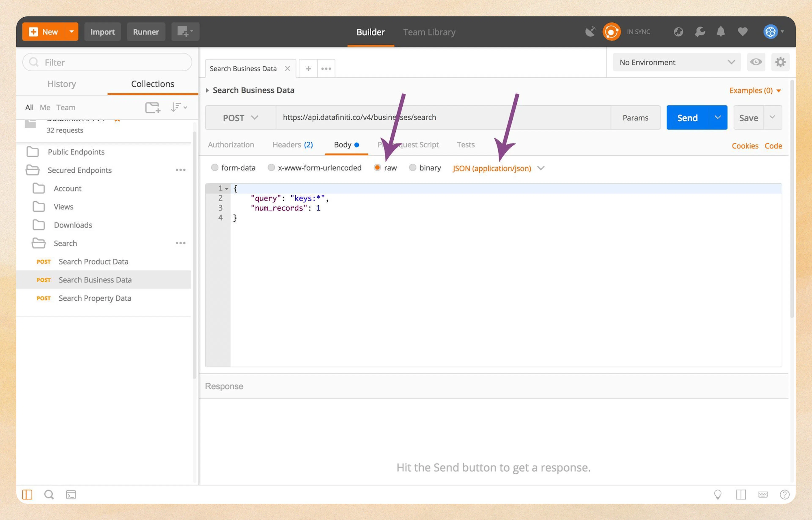Select the binary body type
The width and height of the screenshot is (812, 520).
pos(413,168)
